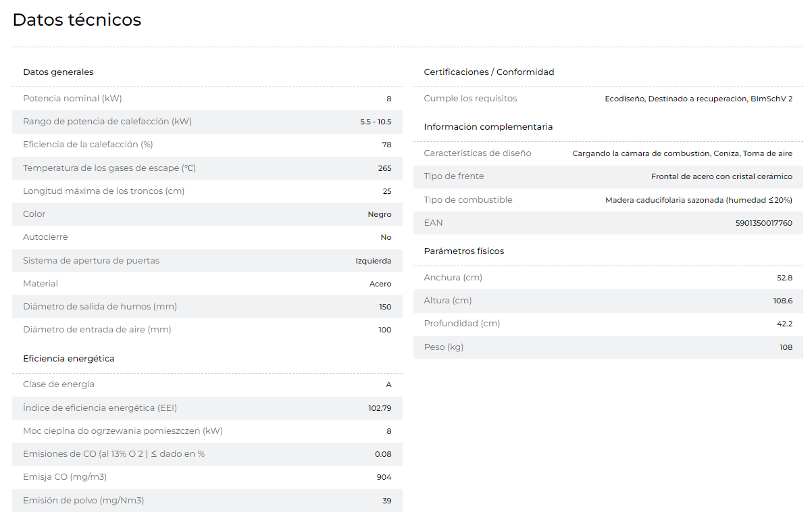
Task: Click 'Diámetro de entrada de aire (mm)'
Action: [x=97, y=330]
